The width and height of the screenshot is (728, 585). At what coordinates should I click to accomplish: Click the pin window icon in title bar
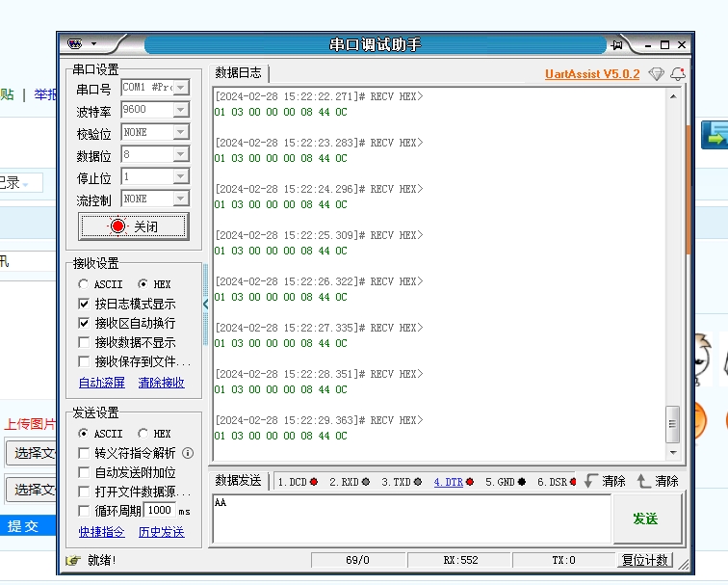(616, 44)
